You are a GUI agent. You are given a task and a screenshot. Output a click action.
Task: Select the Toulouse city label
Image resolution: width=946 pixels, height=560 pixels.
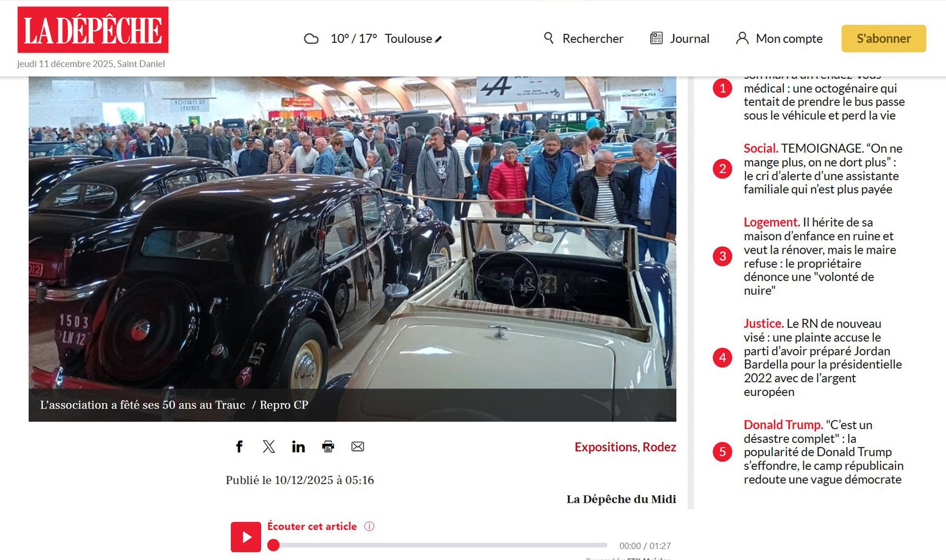(408, 39)
